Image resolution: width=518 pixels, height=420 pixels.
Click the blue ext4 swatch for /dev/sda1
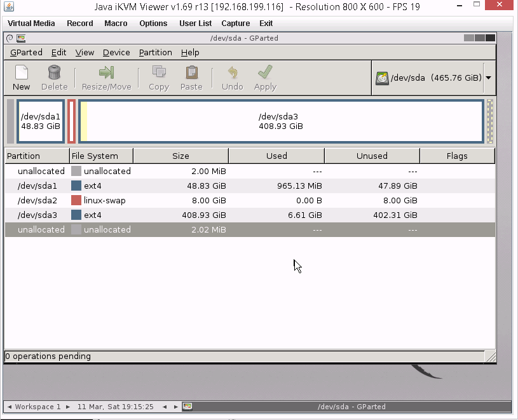click(x=76, y=186)
